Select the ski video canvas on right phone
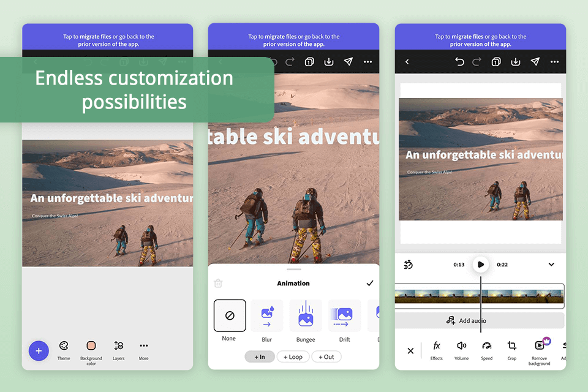The image size is (588, 392). (x=481, y=159)
